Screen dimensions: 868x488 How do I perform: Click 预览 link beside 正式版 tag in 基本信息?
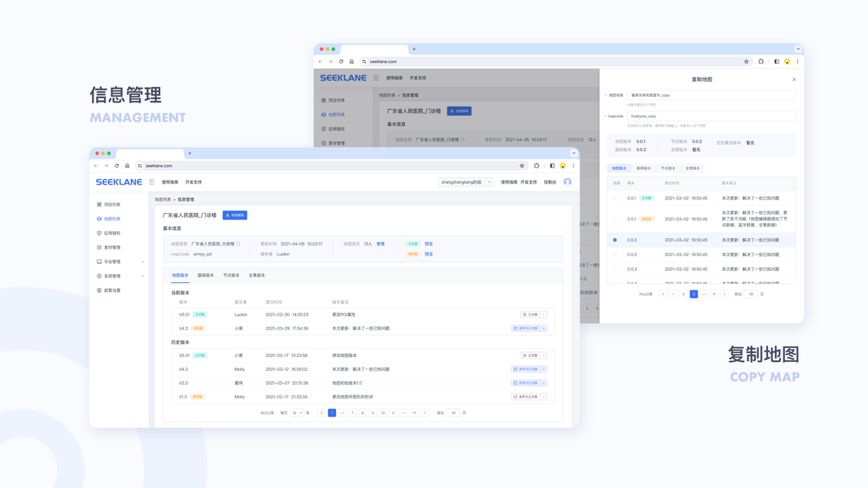click(429, 243)
